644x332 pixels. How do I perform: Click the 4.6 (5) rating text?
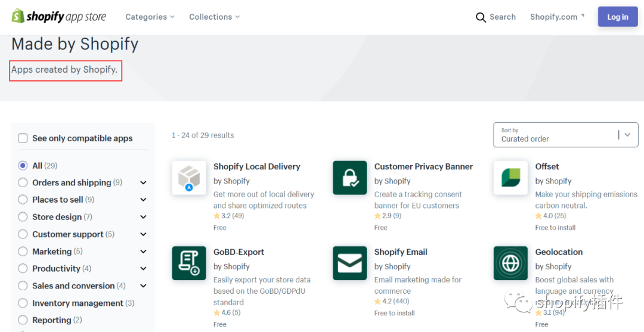(231, 313)
